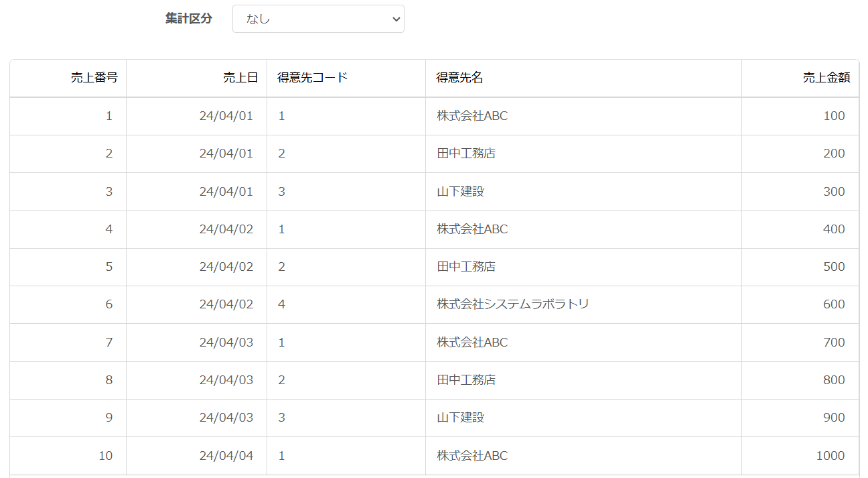Viewport: 868px width, 478px height.
Task: Select the 株式会社システムラボラトリ customer name cell
Action: pyautogui.click(x=583, y=304)
